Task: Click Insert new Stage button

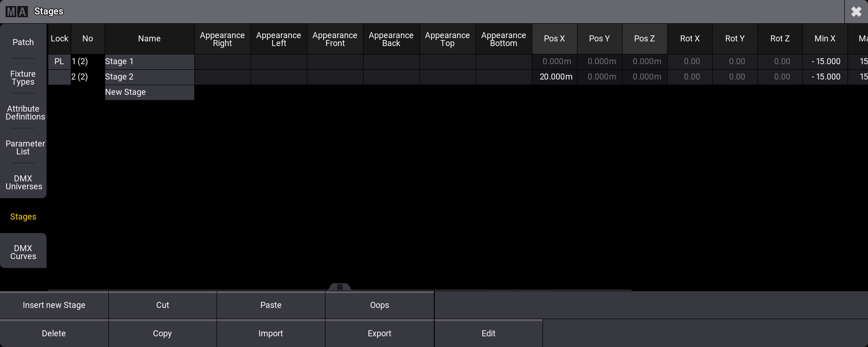Action: 54,305
